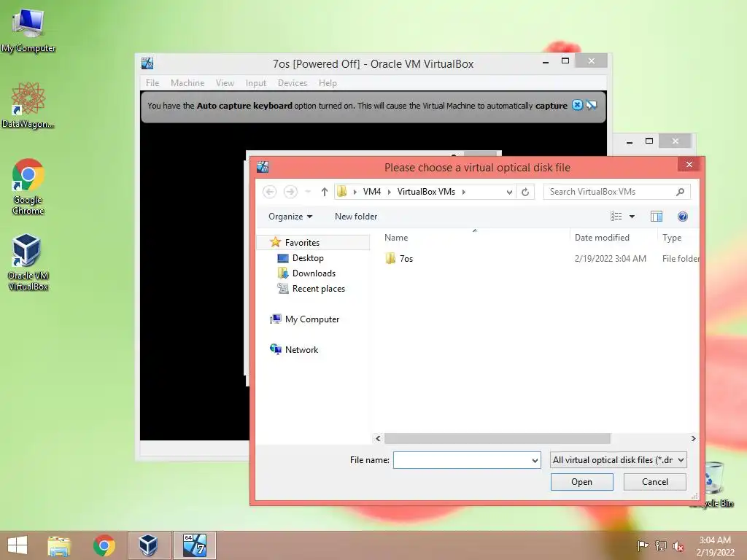Select Recent places in the sidebar

point(318,289)
